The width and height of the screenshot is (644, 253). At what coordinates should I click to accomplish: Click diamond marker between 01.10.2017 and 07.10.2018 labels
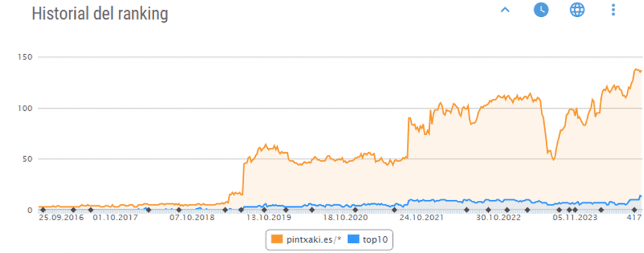click(148, 210)
